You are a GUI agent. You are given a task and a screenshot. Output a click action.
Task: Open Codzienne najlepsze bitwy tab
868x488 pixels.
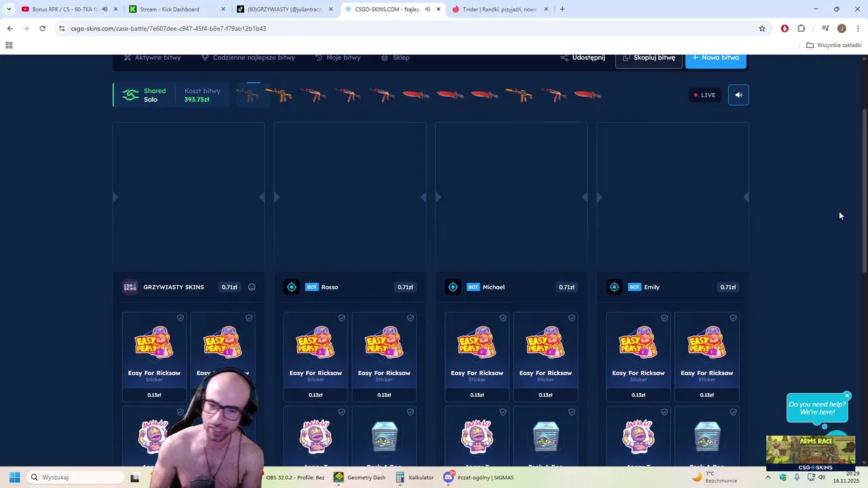[248, 58]
